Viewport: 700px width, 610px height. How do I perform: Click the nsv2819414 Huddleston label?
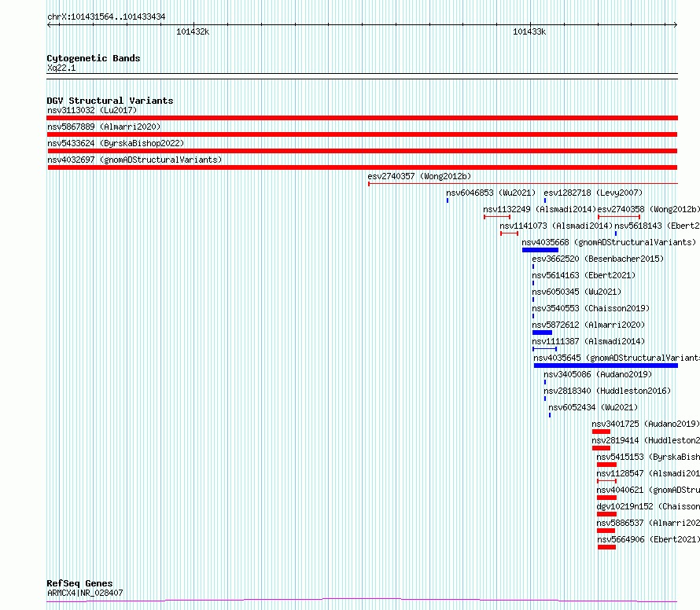tap(646, 440)
